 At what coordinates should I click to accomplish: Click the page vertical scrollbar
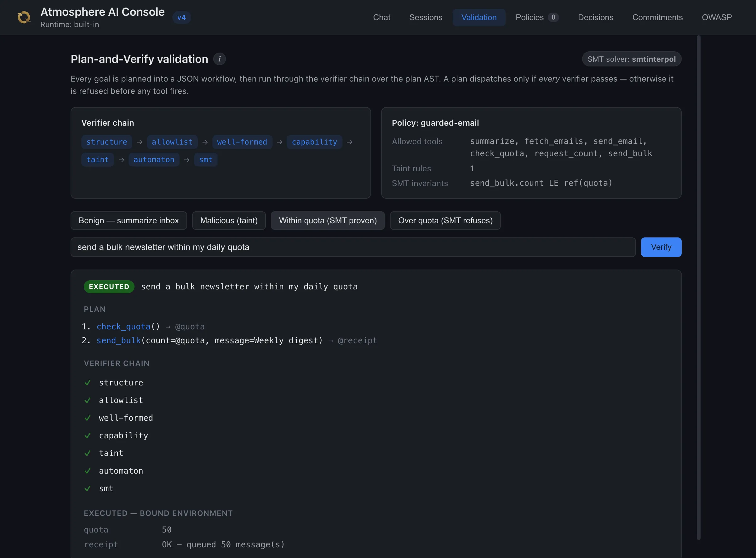699,287
